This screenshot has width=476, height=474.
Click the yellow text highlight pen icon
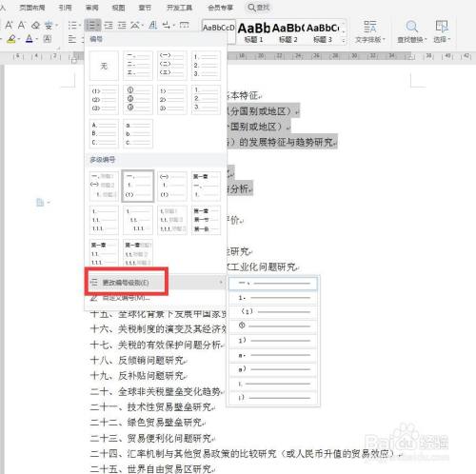click(x=11, y=39)
